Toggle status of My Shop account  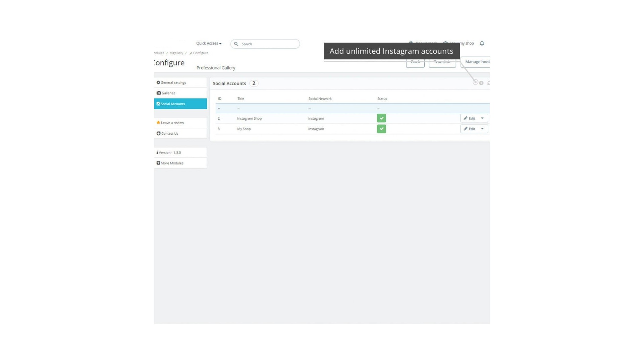coord(381,129)
